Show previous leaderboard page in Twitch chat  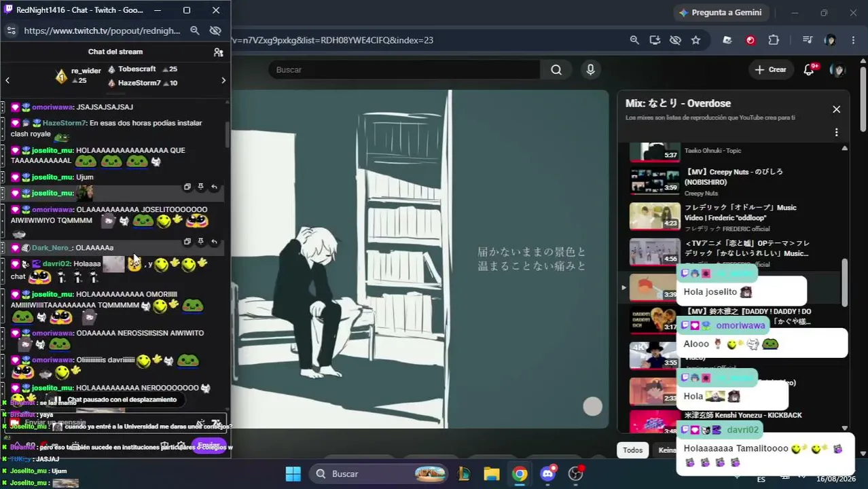[x=7, y=81]
